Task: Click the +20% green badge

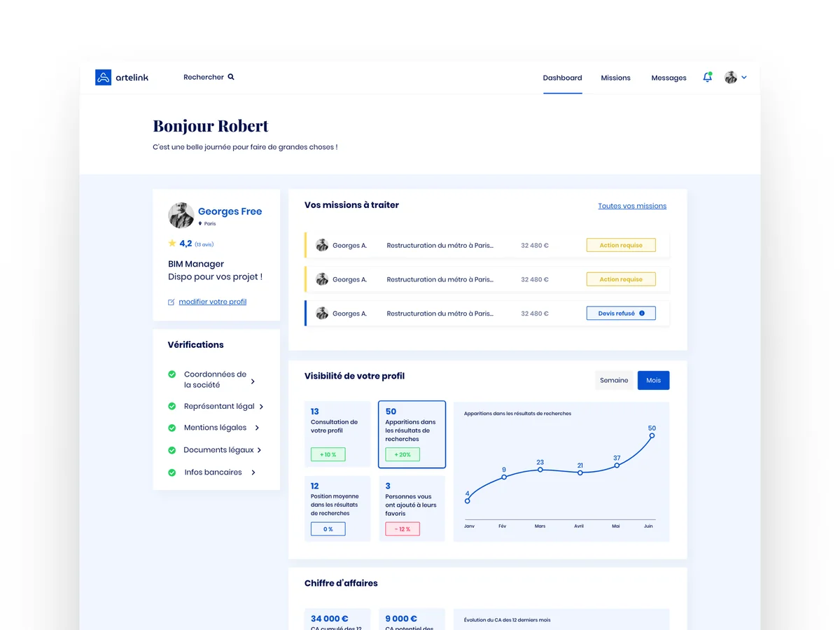Action: click(x=402, y=454)
